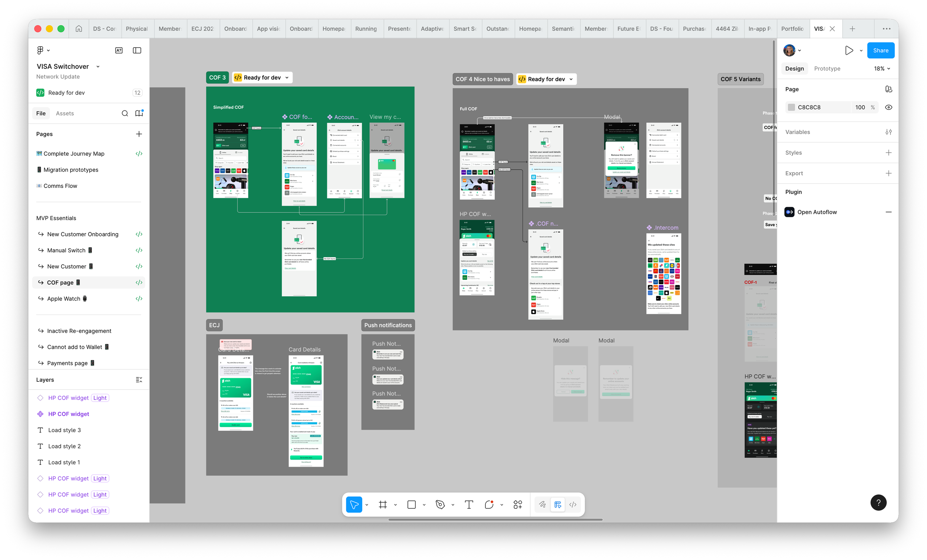Expand COF 3 Ready for dev dropdown
Viewport: 927px width, 560px height.
coord(287,77)
